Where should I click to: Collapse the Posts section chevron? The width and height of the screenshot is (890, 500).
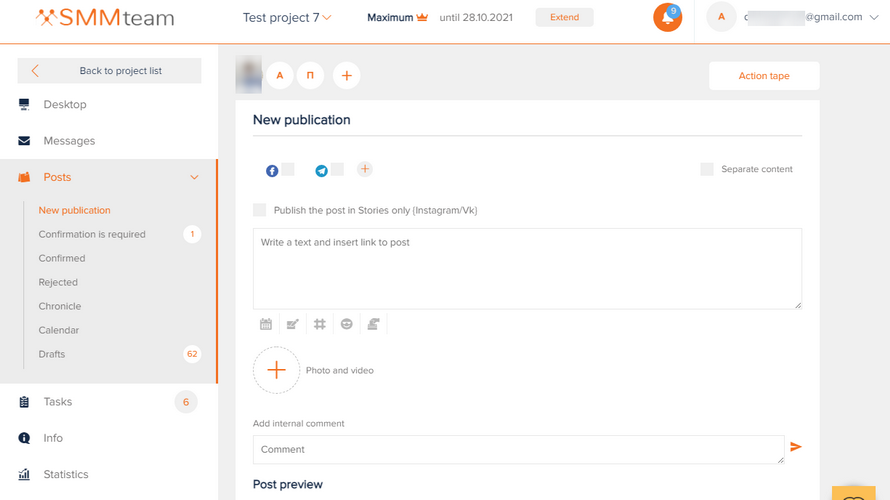coord(194,178)
